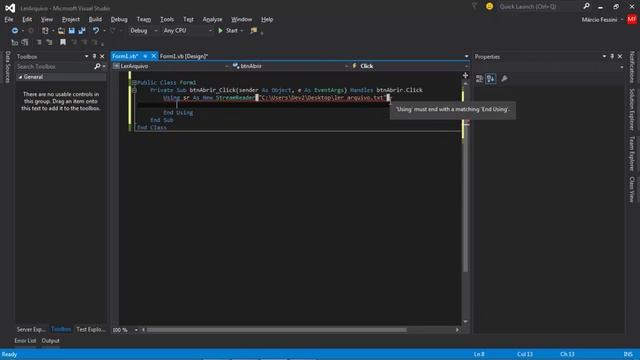Click the editor horizontal scrollbar thumb
The width and height of the screenshot is (640, 360).
pos(277,330)
